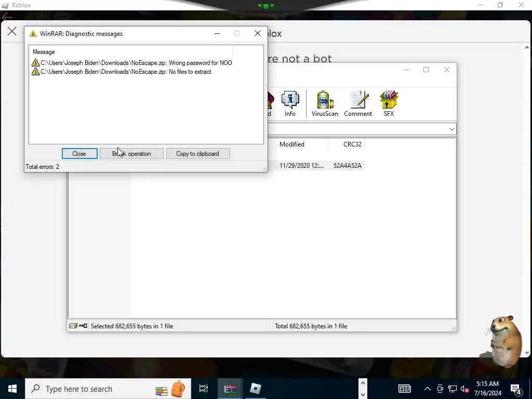Viewport: 532px width, 399px height.
Task: Click the CRC32 value 52A4A52A
Action: pyautogui.click(x=348, y=166)
